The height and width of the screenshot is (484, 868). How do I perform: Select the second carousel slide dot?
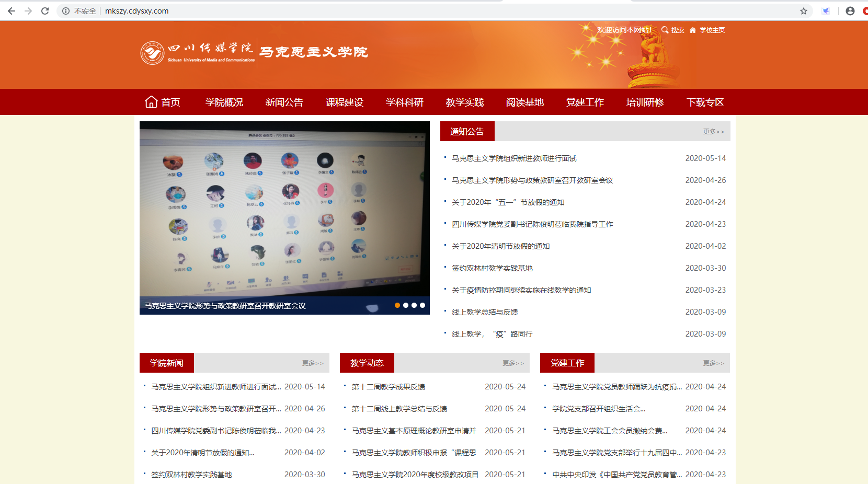[406, 305]
